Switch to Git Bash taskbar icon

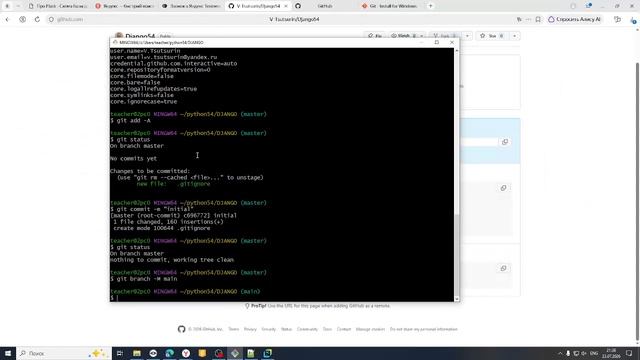(x=235, y=353)
